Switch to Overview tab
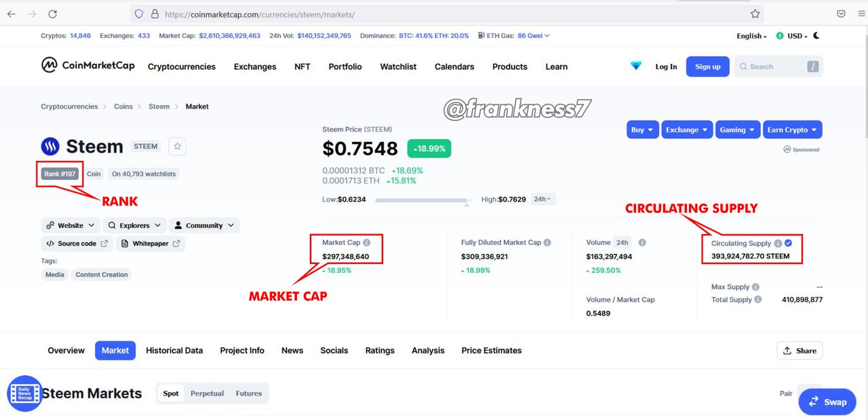 tap(66, 350)
